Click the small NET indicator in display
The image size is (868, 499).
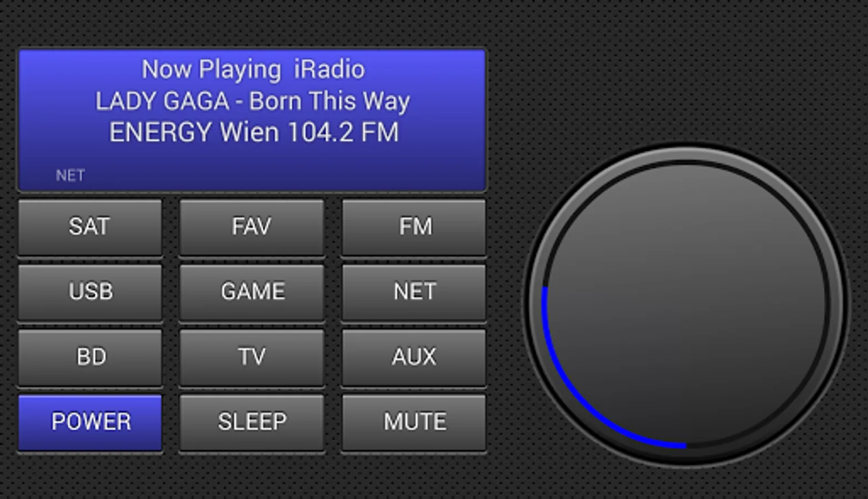[70, 176]
